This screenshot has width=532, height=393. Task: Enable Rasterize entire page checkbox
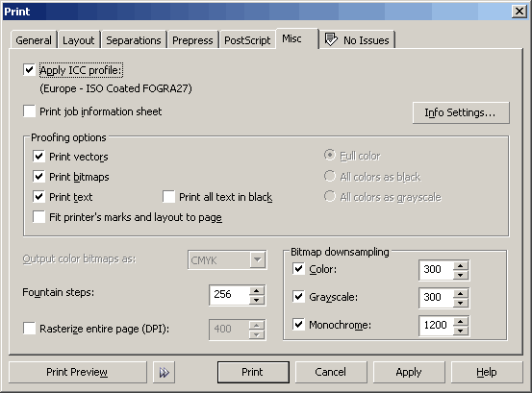point(29,329)
